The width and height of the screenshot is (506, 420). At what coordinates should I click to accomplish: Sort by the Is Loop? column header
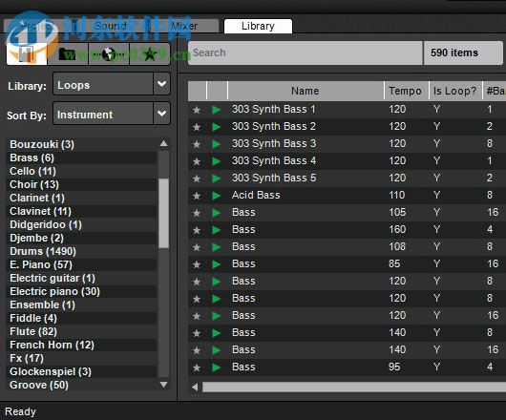[455, 91]
